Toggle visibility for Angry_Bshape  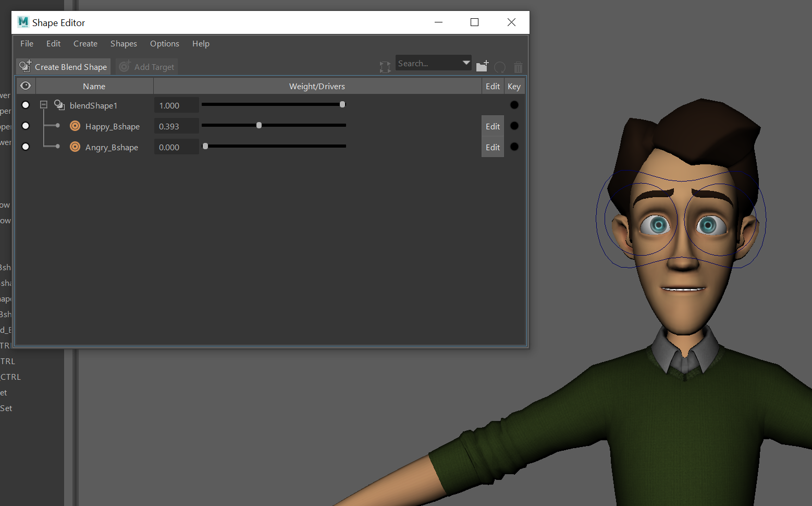coord(26,147)
